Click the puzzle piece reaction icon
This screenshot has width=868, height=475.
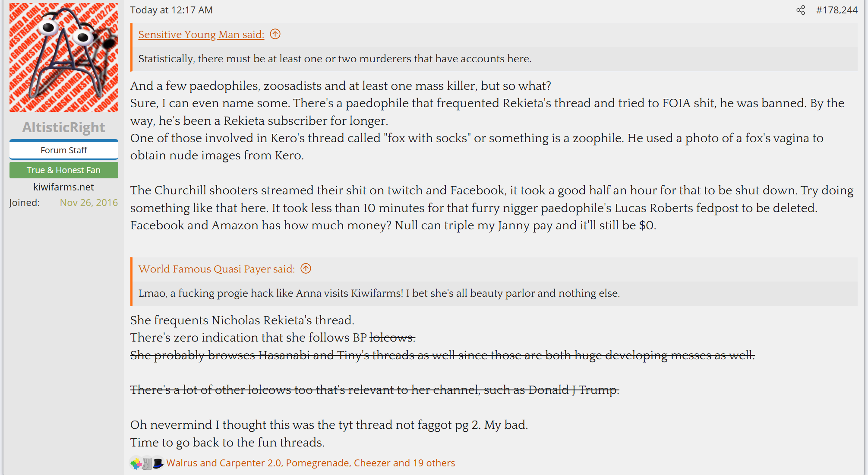[136, 463]
